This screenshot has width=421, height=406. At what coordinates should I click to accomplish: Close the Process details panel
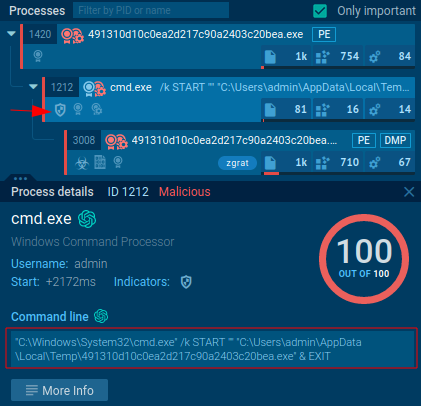(409, 192)
